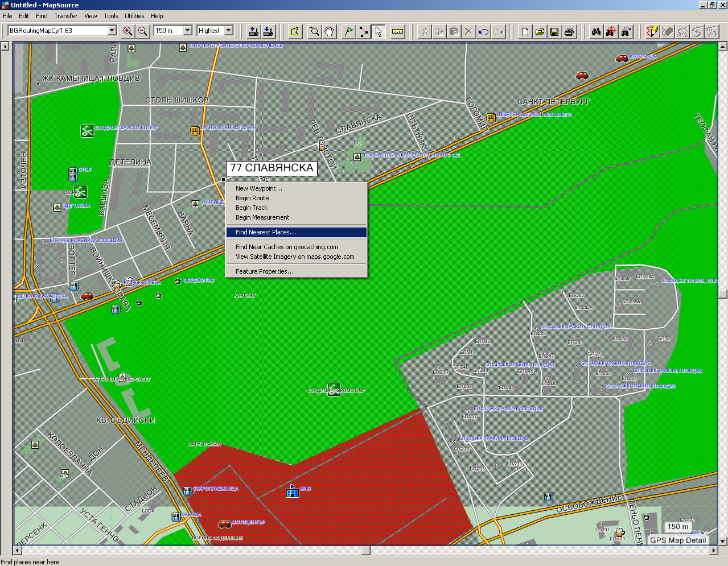Image resolution: width=728 pixels, height=566 pixels.
Task: Expand the 150 m zoom scale dropdown
Action: tap(187, 31)
